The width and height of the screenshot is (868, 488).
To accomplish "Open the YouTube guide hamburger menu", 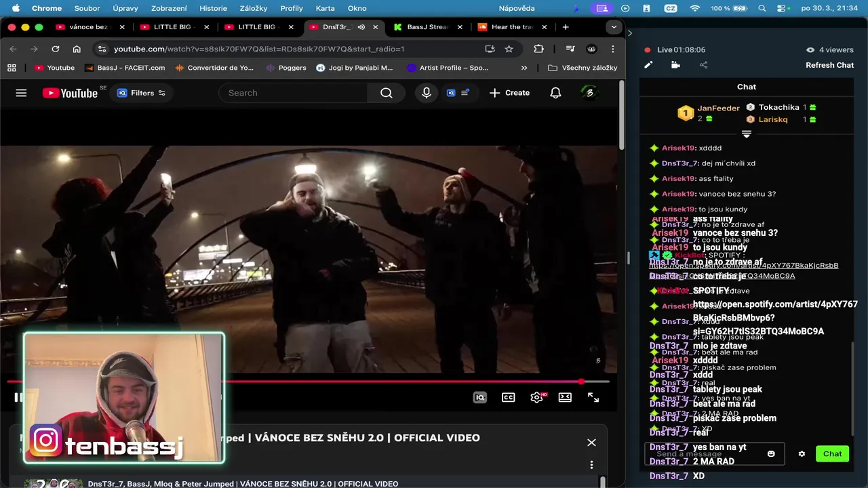I will (x=21, y=93).
